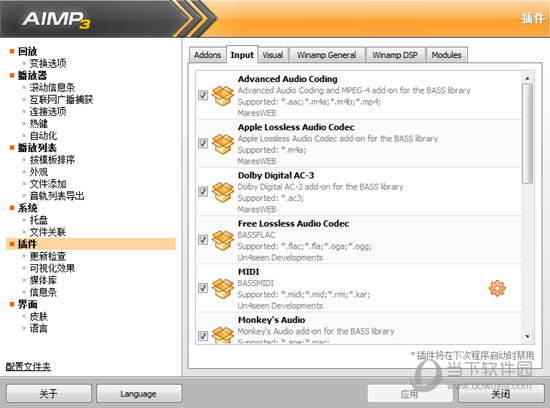Select 播放器 category in settings tree
Viewport: 550px width, 408px height.
[x=32, y=75]
